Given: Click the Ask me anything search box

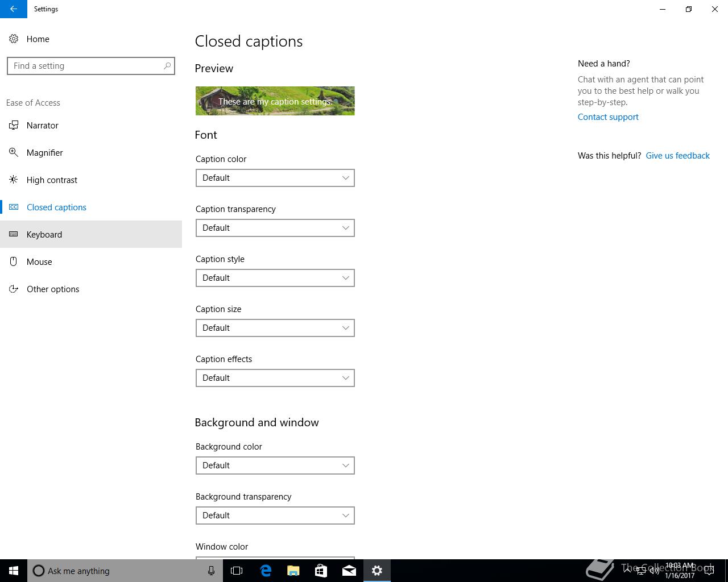Looking at the screenshot, I should [x=124, y=571].
